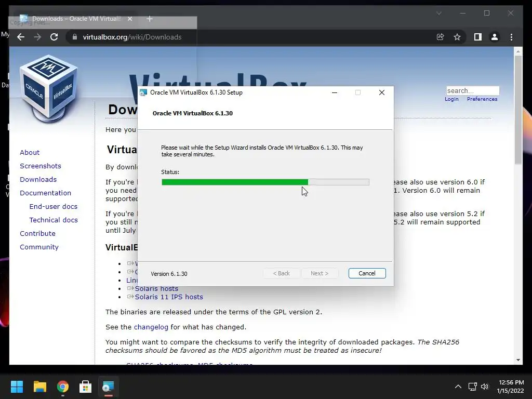Open File Explorer from taskbar
The height and width of the screenshot is (399, 532).
[39, 387]
